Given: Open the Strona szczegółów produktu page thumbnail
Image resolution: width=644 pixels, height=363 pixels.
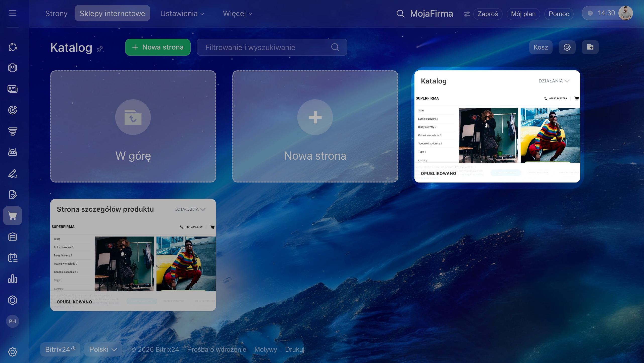Looking at the screenshot, I should click(133, 264).
